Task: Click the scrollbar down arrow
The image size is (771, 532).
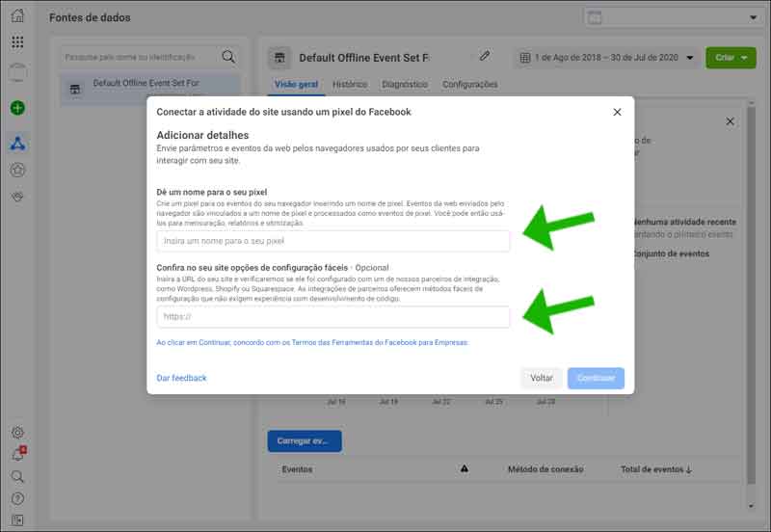Action: click(x=751, y=505)
